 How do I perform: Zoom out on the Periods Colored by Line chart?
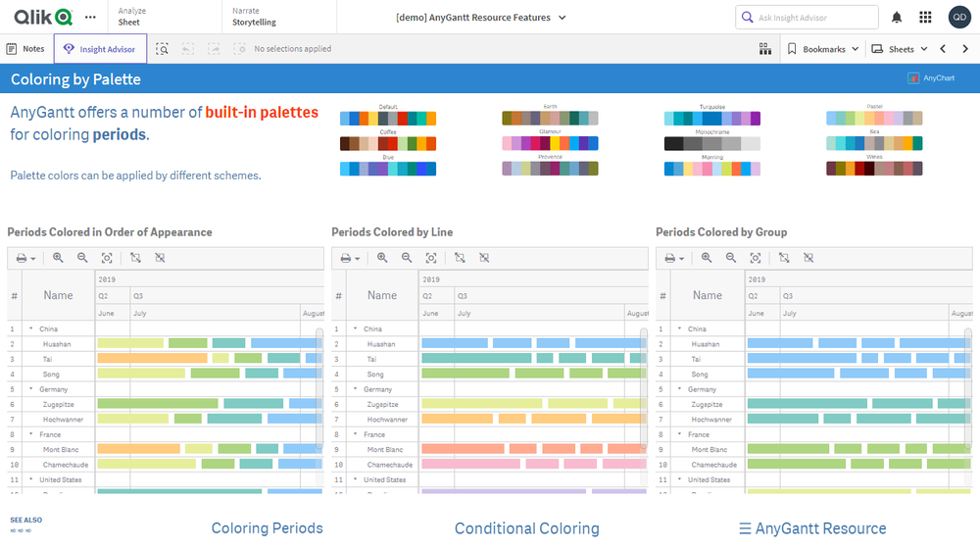407,258
